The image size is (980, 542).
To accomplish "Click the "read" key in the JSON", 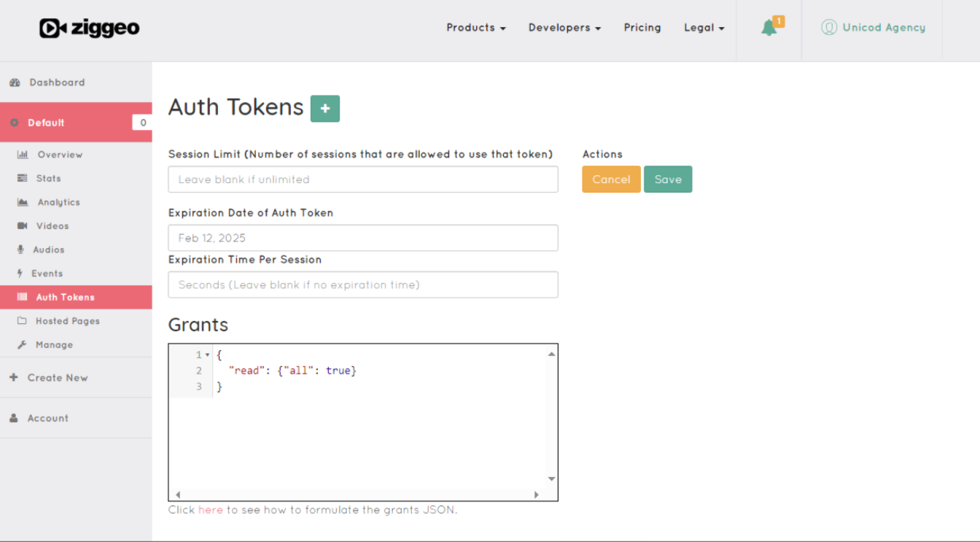I will pos(246,371).
